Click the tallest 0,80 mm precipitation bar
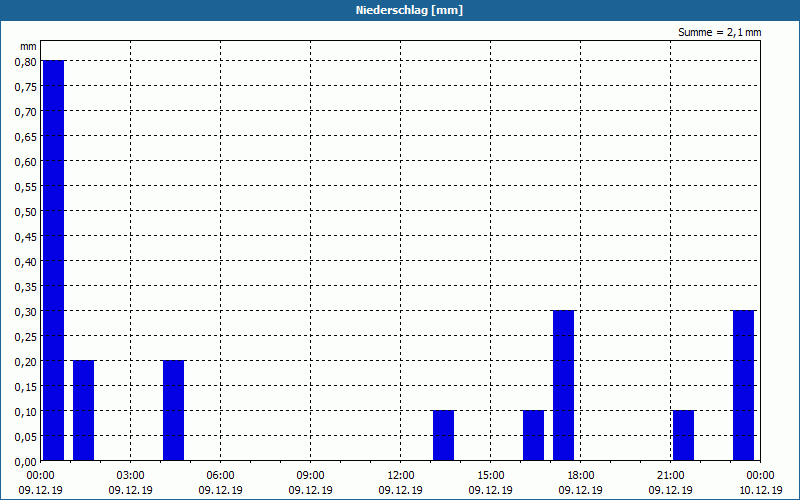The height and width of the screenshot is (500, 800). (x=54, y=260)
